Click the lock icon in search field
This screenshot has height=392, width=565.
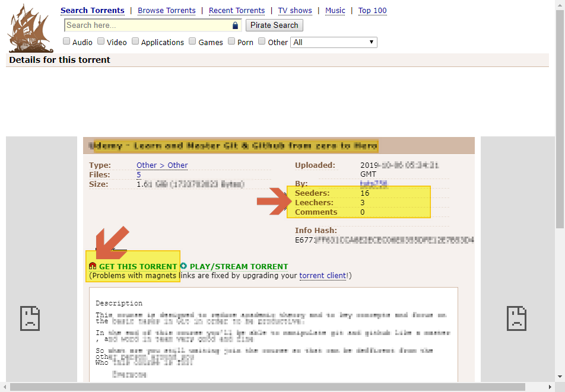click(x=235, y=25)
